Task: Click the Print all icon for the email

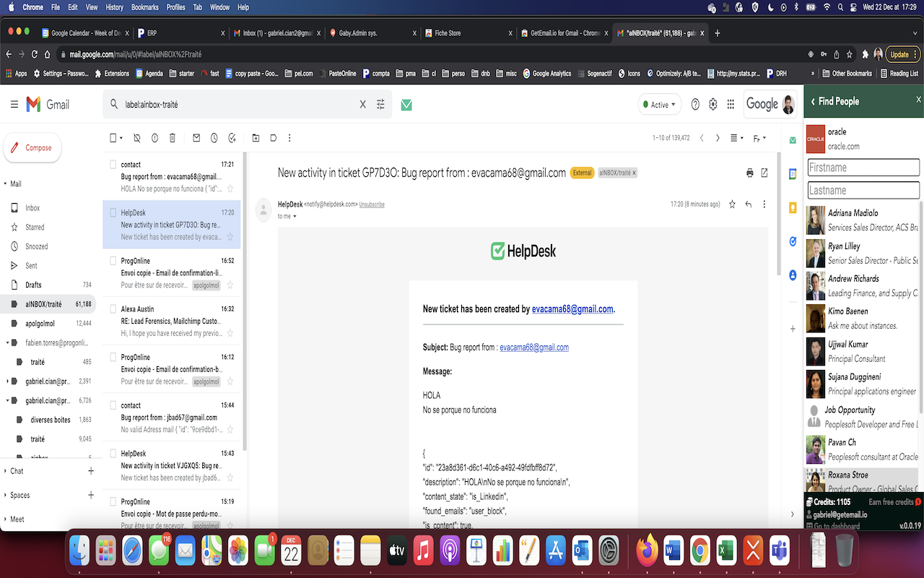Action: coord(750,173)
